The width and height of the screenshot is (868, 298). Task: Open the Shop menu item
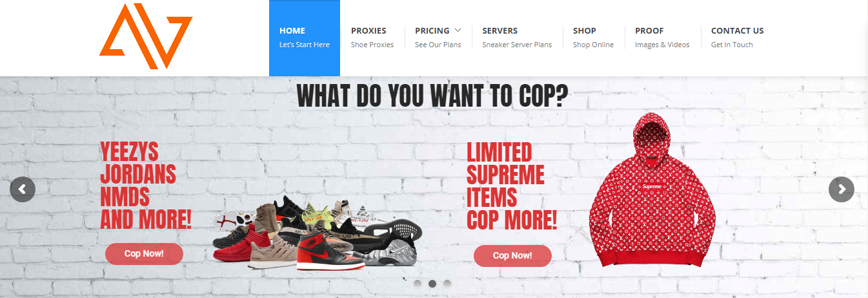tap(593, 37)
